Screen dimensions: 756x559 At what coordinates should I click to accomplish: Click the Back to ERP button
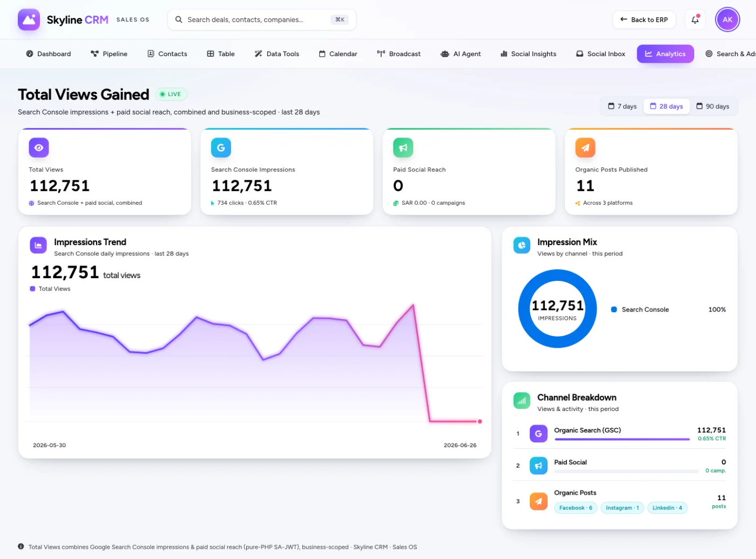click(644, 19)
